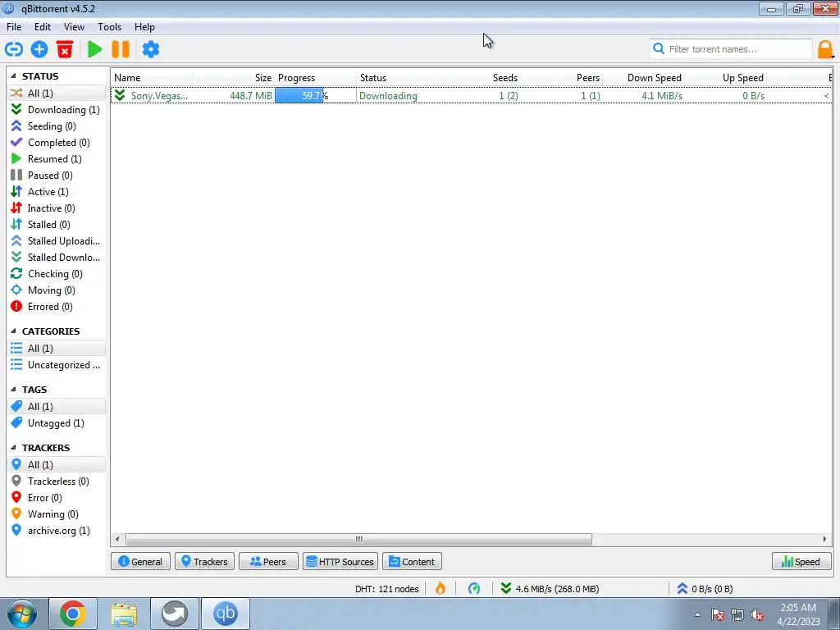Select the Stalled (0) status filter
Screen dimensions: 840x630
(x=56, y=225)
